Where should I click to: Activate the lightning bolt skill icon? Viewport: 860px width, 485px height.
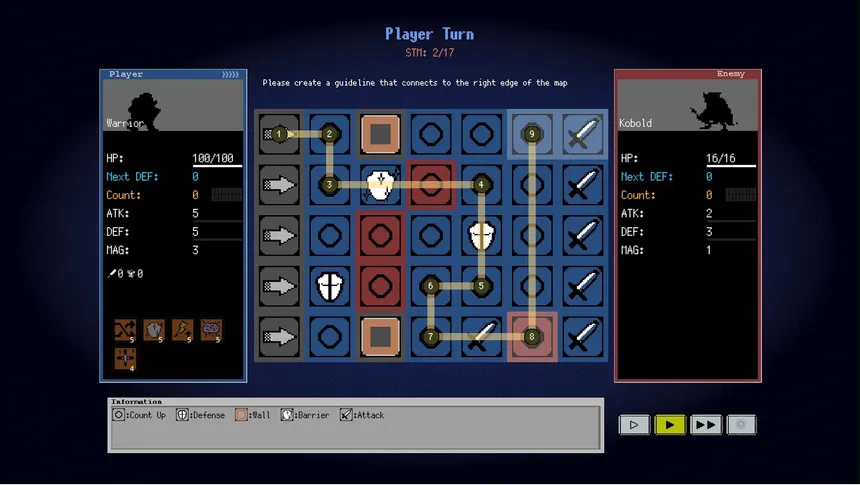[182, 330]
